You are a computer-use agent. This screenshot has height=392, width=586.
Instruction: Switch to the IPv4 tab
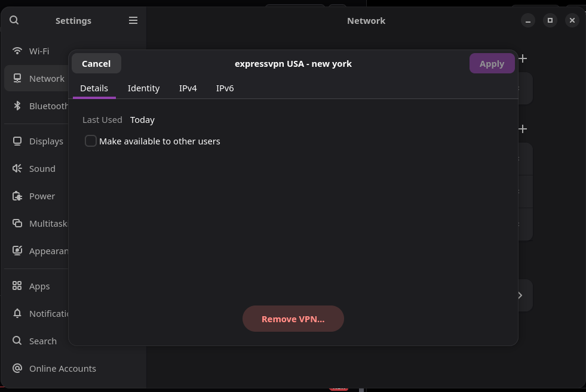point(188,88)
